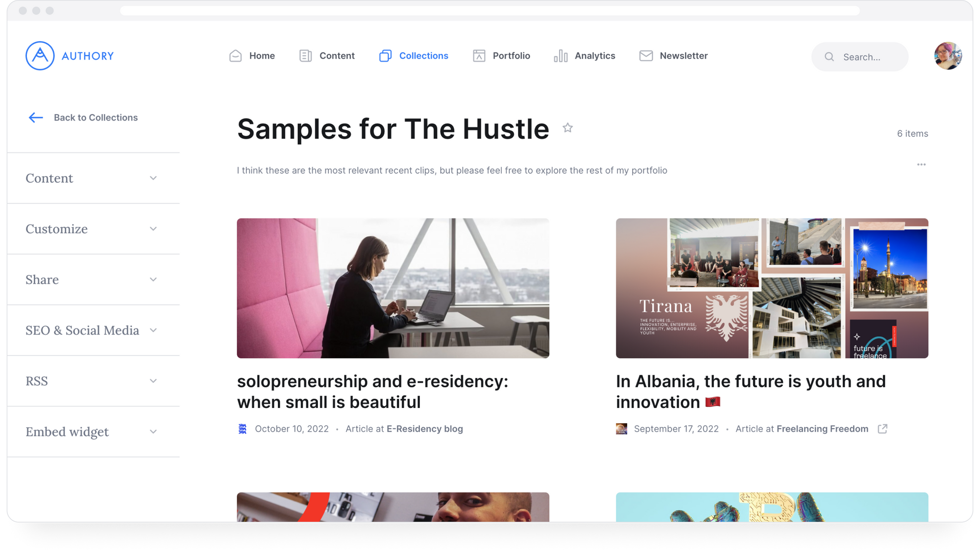Click the Freelancing Freedom source icon
Viewport: 980px width, 556px height.
tap(621, 429)
